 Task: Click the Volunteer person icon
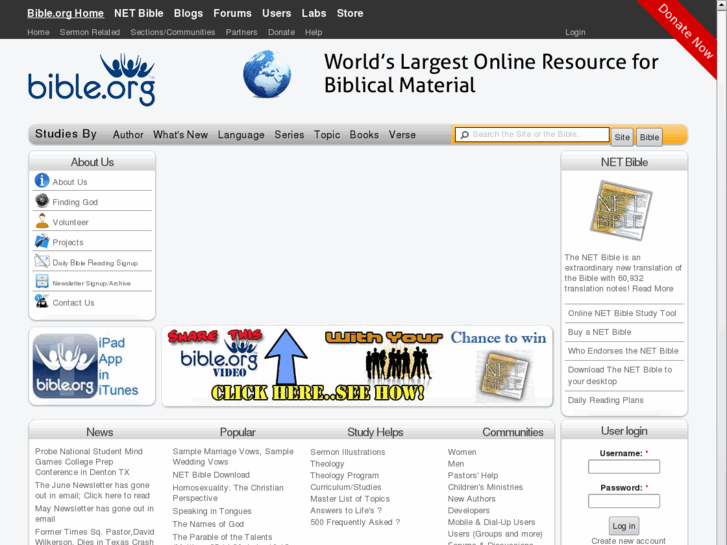42,221
